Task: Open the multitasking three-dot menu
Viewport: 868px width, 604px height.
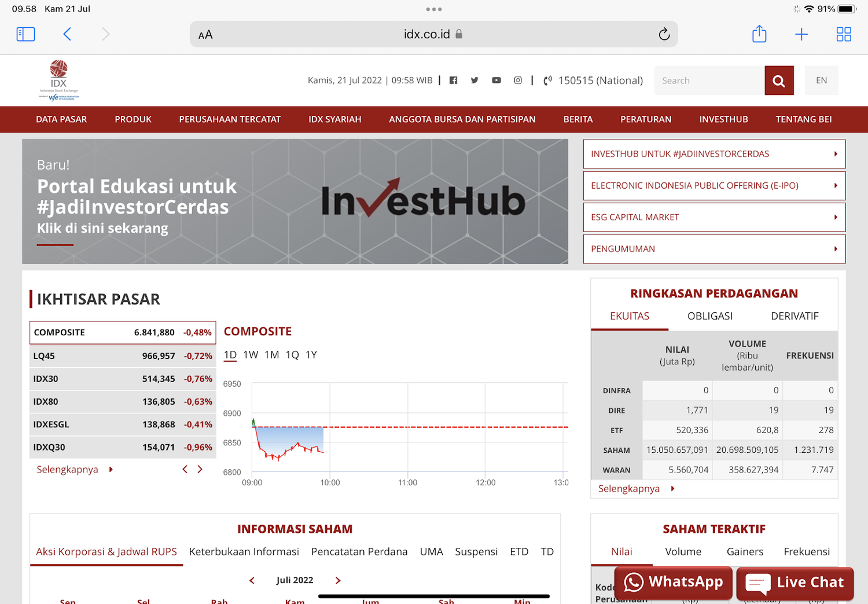Action: [434, 9]
